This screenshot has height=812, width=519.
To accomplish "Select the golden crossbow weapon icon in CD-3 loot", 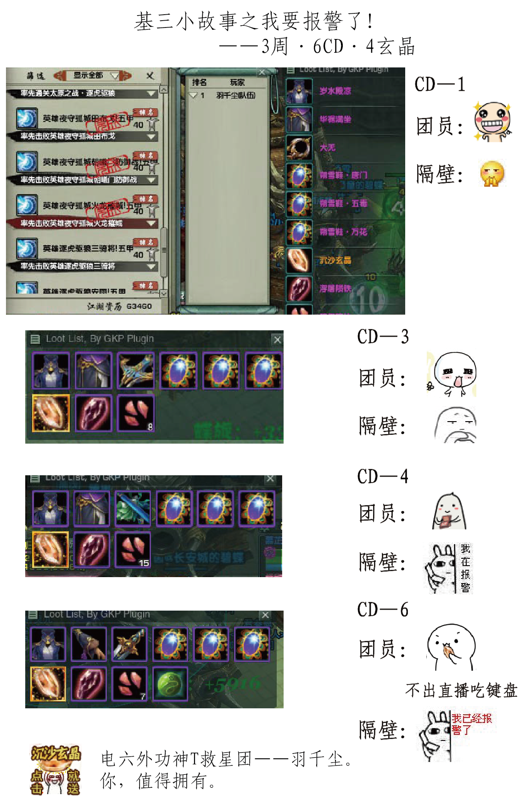I will pyautogui.click(x=135, y=371).
